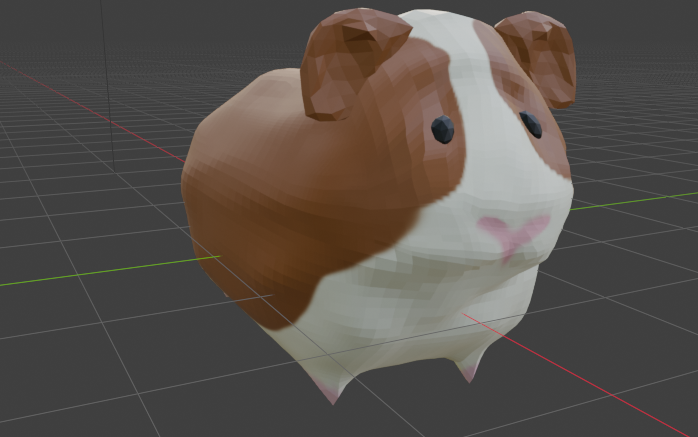Click the guinea pig's eye on brown patch
The image size is (698, 437).
(x=443, y=129)
